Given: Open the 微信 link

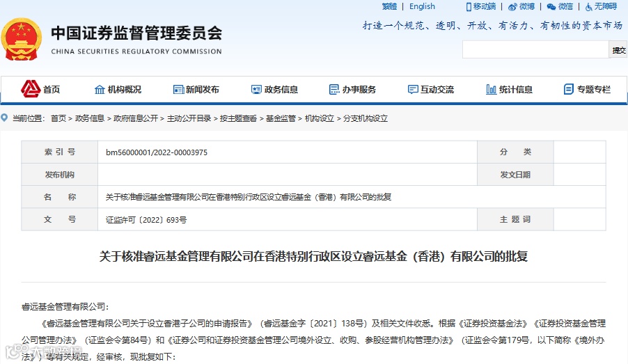Looking at the screenshot, I should tap(565, 6).
